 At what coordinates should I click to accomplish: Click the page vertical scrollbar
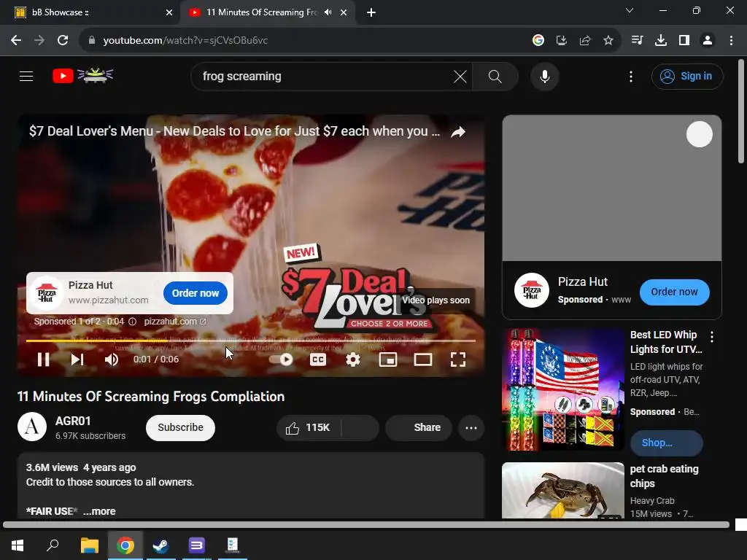coord(741,112)
